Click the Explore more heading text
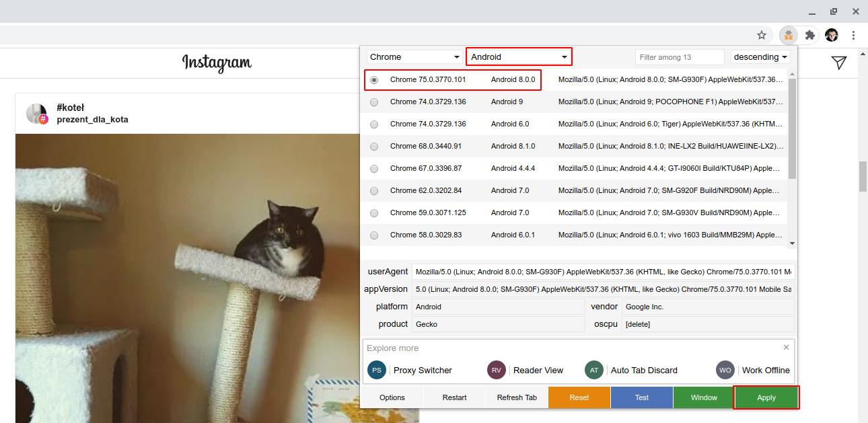 [x=393, y=348]
